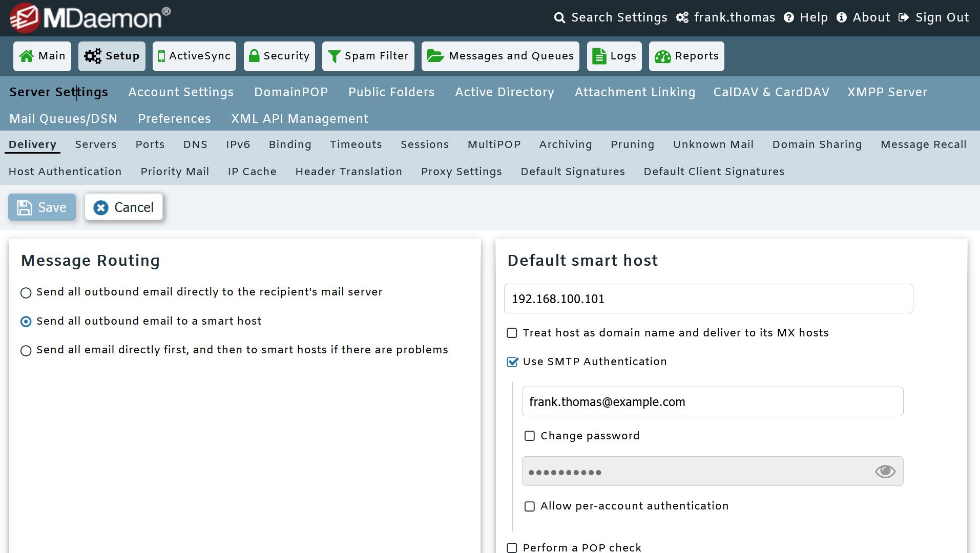This screenshot has height=553, width=980.
Task: Open the Spam Filter section
Action: [368, 56]
